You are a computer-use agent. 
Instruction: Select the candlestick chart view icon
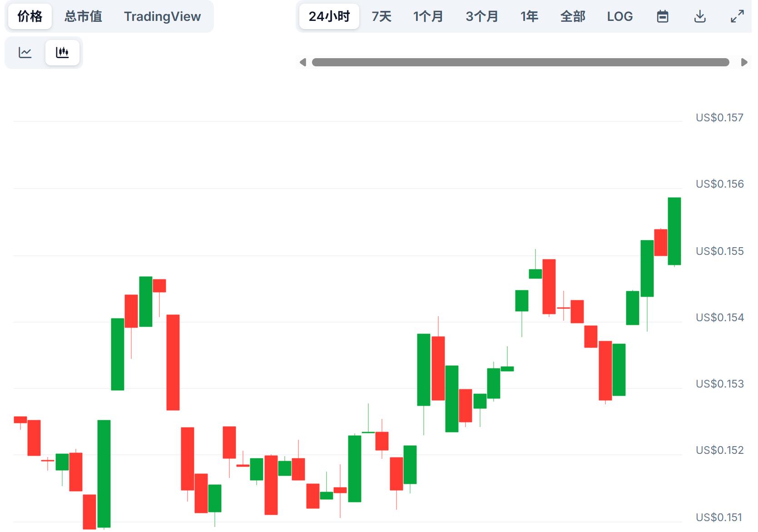pyautogui.click(x=62, y=52)
